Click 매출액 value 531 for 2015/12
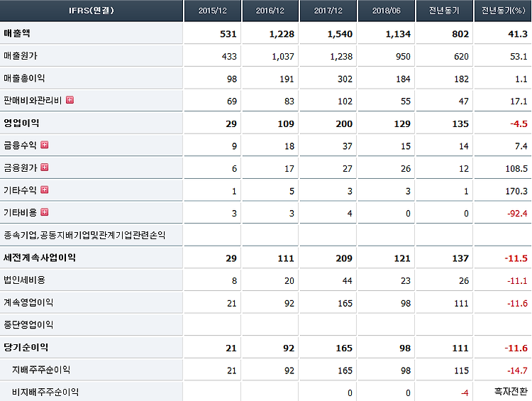The width and height of the screenshot is (532, 401). tap(228, 34)
